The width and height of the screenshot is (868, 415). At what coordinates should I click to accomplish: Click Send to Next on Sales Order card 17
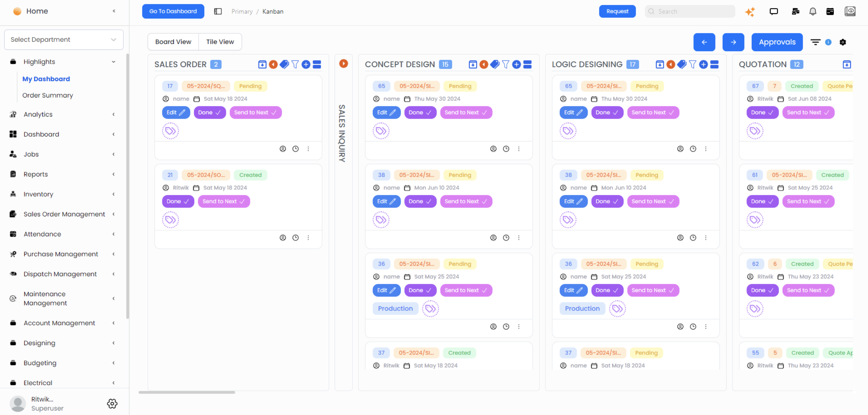(x=255, y=113)
